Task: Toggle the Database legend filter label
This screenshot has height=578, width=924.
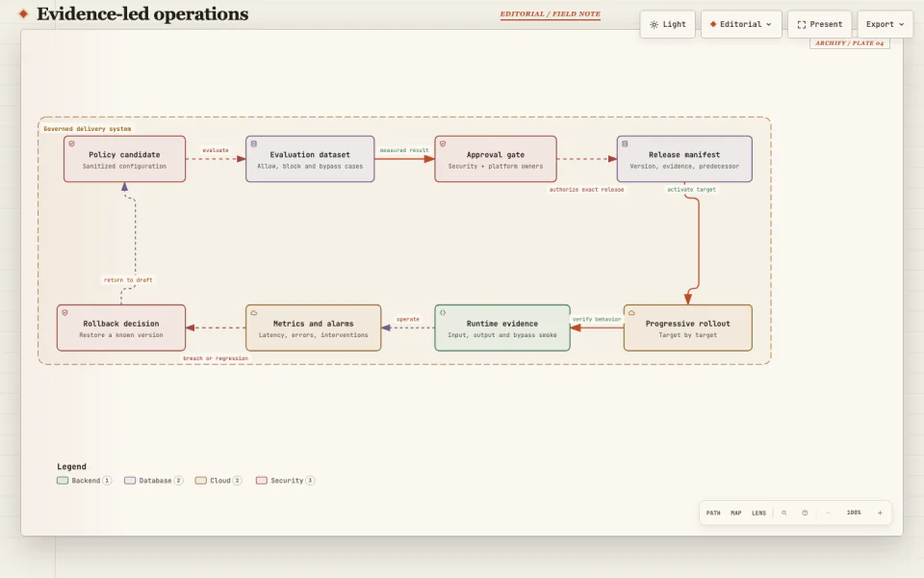Action: [x=155, y=481]
